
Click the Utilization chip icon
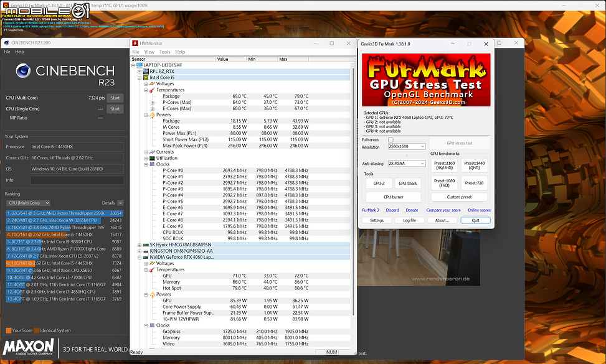(x=152, y=158)
